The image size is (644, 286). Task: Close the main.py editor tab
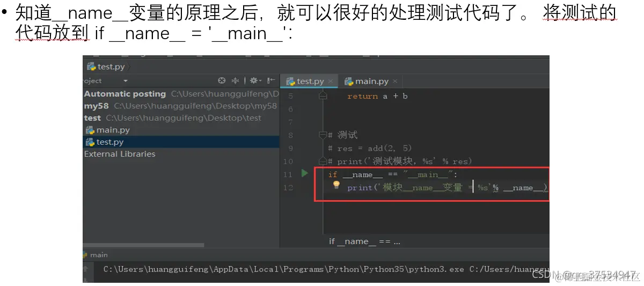(x=395, y=82)
